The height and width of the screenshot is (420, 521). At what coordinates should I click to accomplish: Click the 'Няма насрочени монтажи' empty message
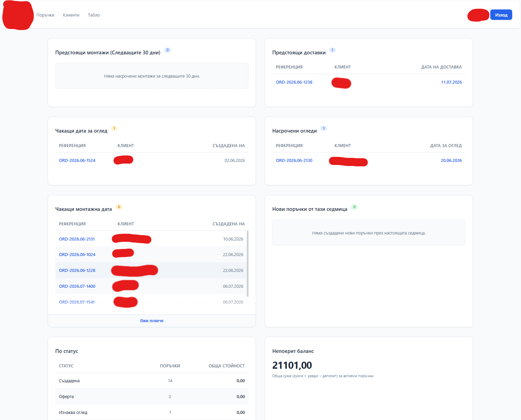(152, 76)
